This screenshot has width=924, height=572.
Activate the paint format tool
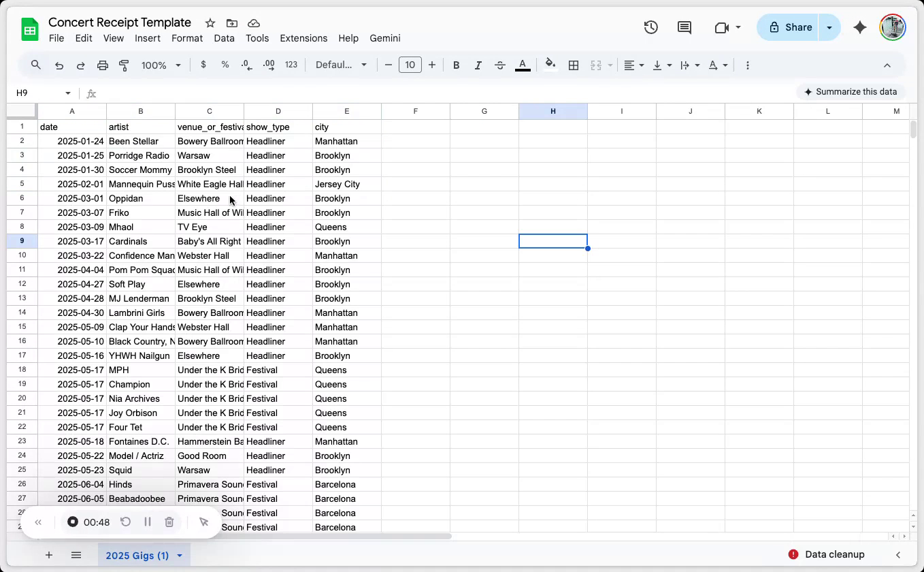124,65
